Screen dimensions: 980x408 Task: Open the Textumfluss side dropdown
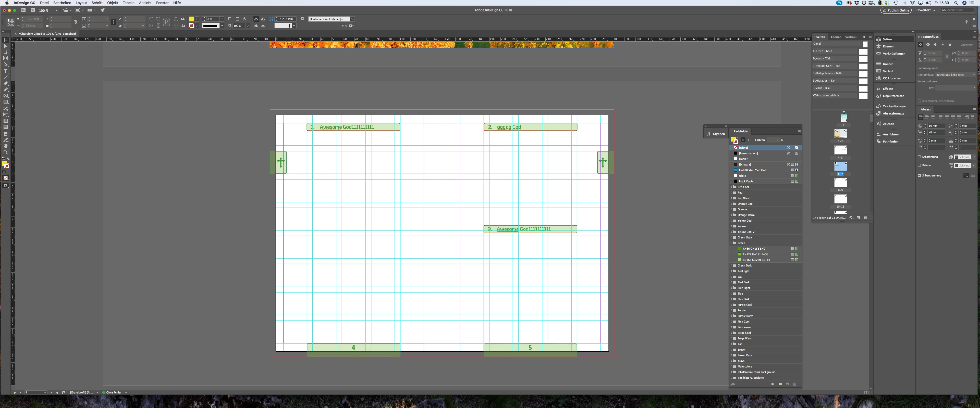pyautogui.click(x=955, y=75)
